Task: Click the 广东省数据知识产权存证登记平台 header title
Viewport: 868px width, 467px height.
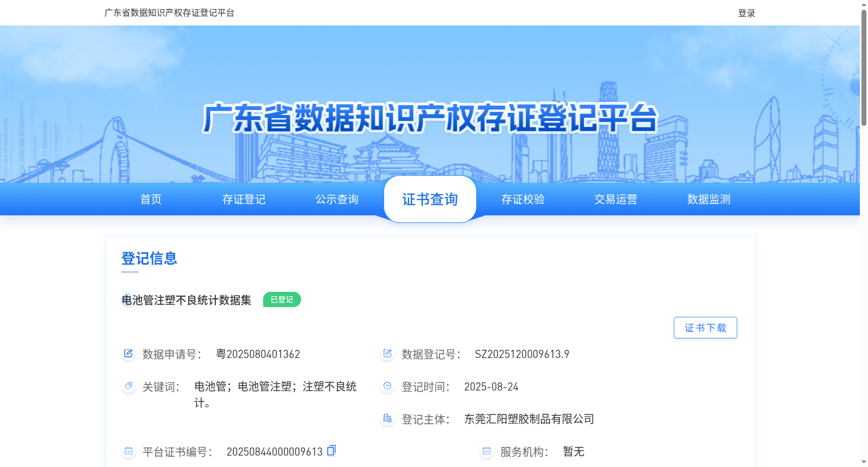Action: [169, 12]
